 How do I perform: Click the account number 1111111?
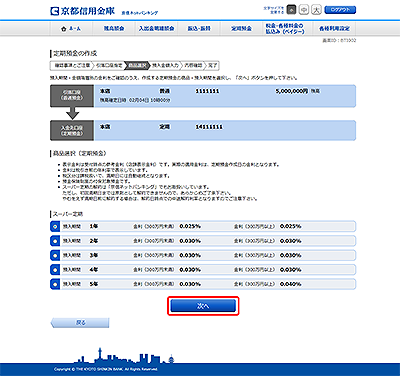207,91
